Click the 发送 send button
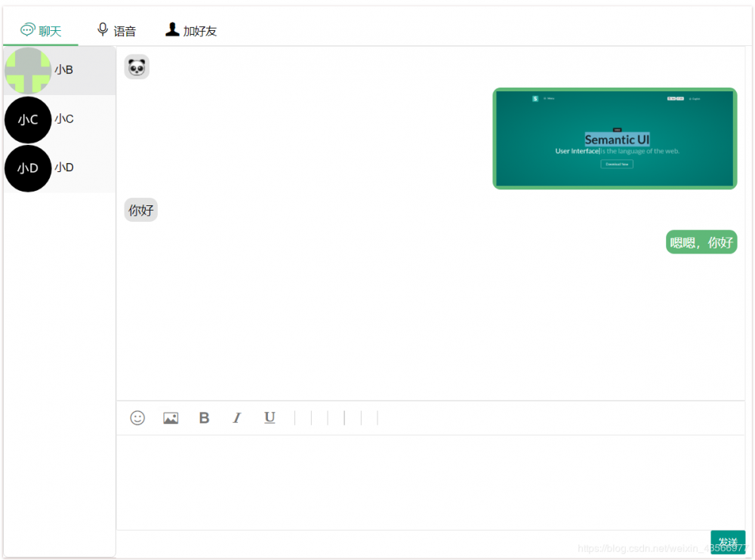755x560 pixels. tap(728, 541)
